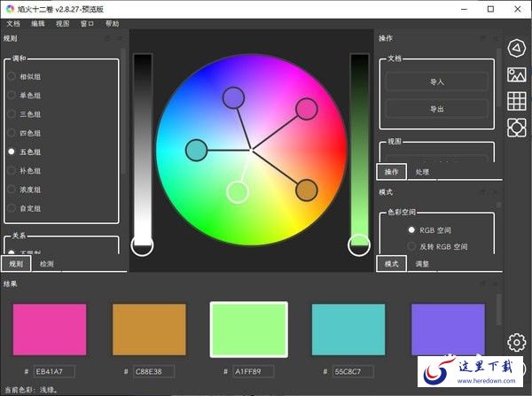Screen dimensions: 532x396
Task: Select the orange handle on the color wheel
Action: click(306, 189)
